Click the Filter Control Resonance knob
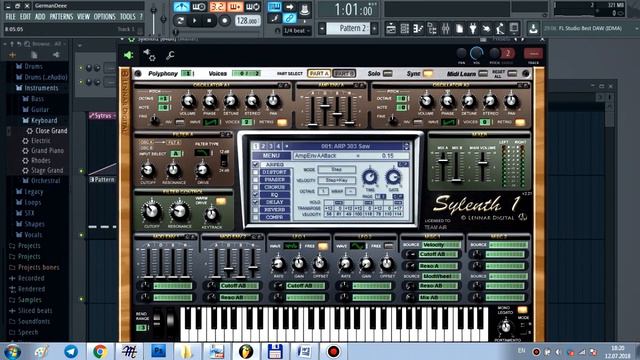 tap(179, 211)
